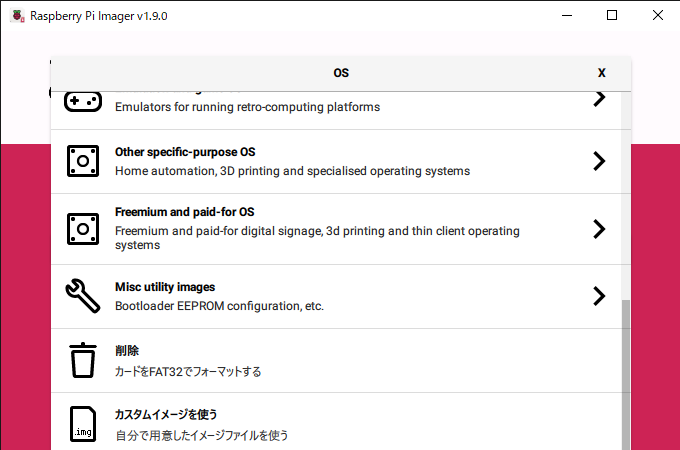
Task: Expand the Emulators category chevron
Action: click(599, 99)
